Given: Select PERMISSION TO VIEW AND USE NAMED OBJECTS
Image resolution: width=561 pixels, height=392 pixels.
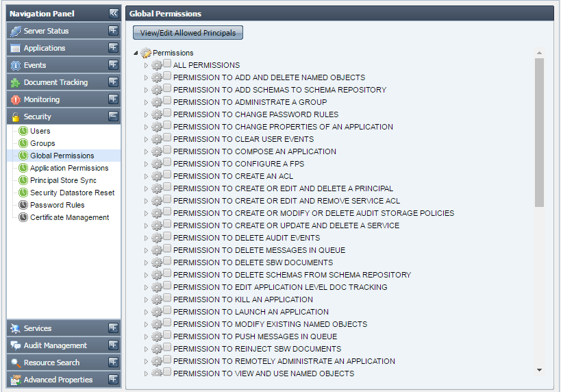Looking at the screenshot, I should point(264,373).
